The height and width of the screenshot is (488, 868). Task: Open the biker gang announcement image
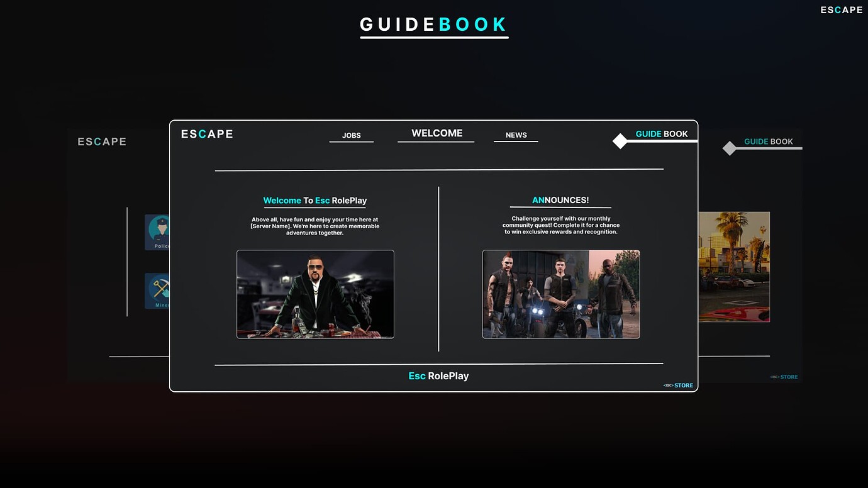click(x=560, y=294)
